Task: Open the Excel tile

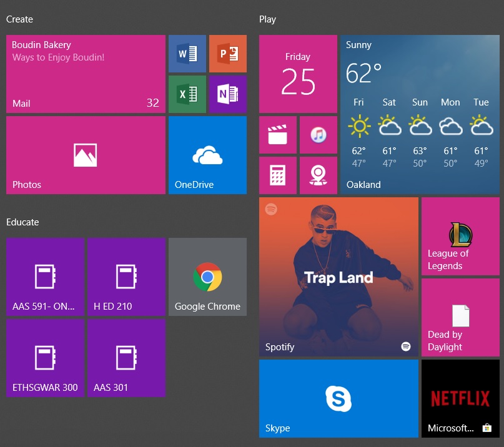Action: [187, 94]
